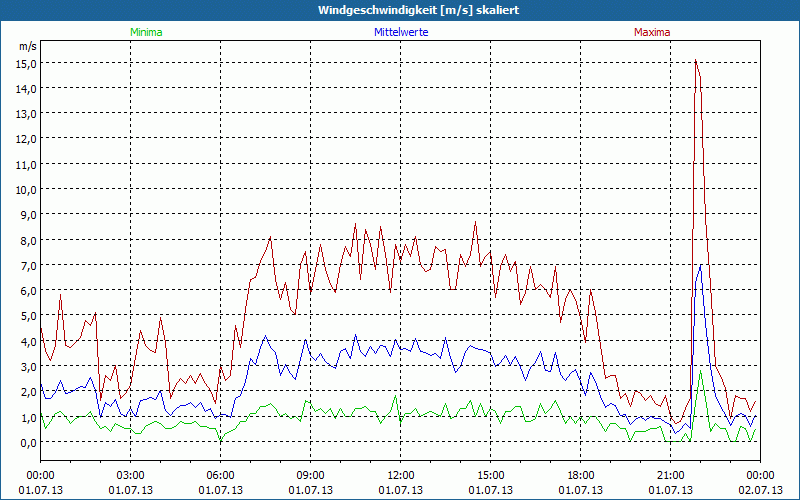This screenshot has height=500, width=800.
Task: Select the blue 'Mittelwerte' legend label
Action: [401, 32]
